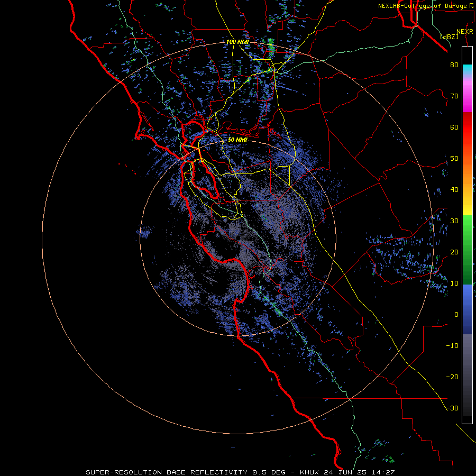476x476 pixels.
Task: Select the 60 value on dBZ scale
Action: tap(454, 127)
